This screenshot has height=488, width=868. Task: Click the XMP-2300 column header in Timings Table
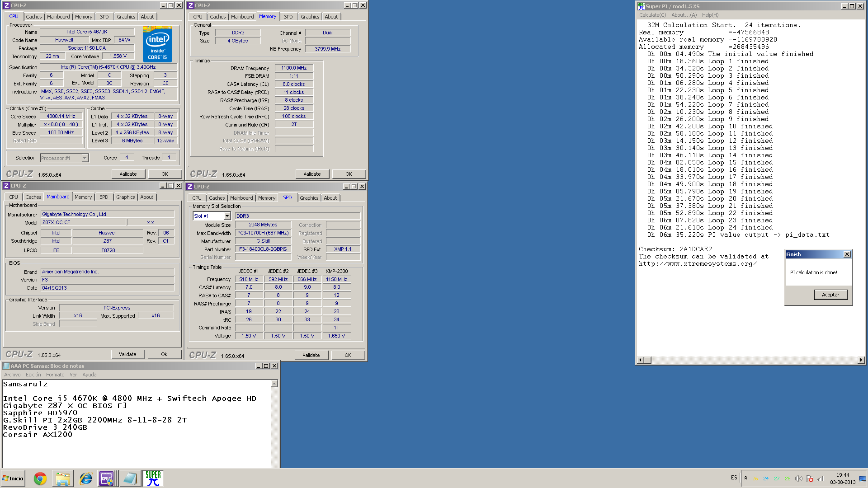pyautogui.click(x=337, y=271)
